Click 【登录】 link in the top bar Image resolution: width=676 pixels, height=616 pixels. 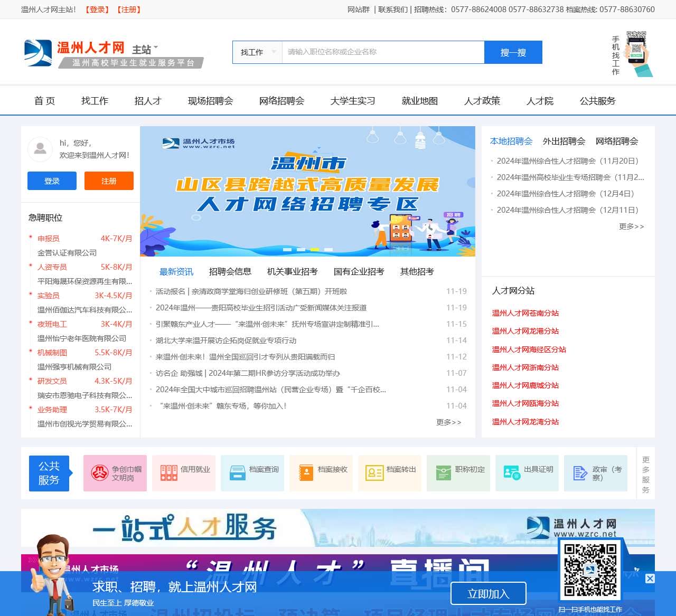(98, 10)
